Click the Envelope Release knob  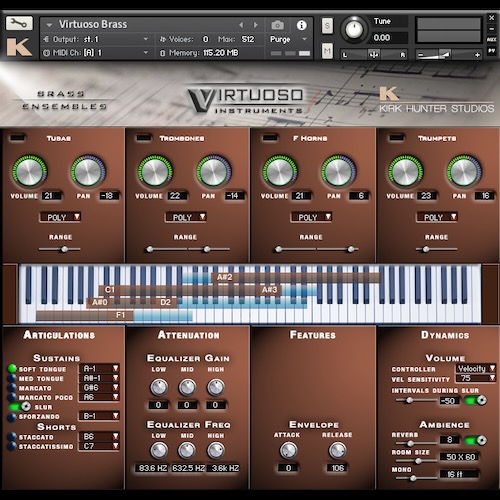coord(337,451)
